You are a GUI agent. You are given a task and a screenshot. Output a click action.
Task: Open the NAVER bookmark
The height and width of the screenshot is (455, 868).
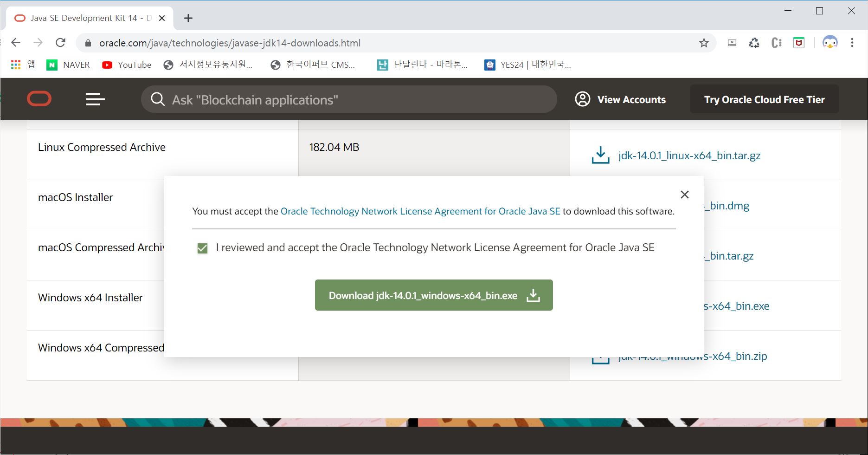[x=68, y=65]
